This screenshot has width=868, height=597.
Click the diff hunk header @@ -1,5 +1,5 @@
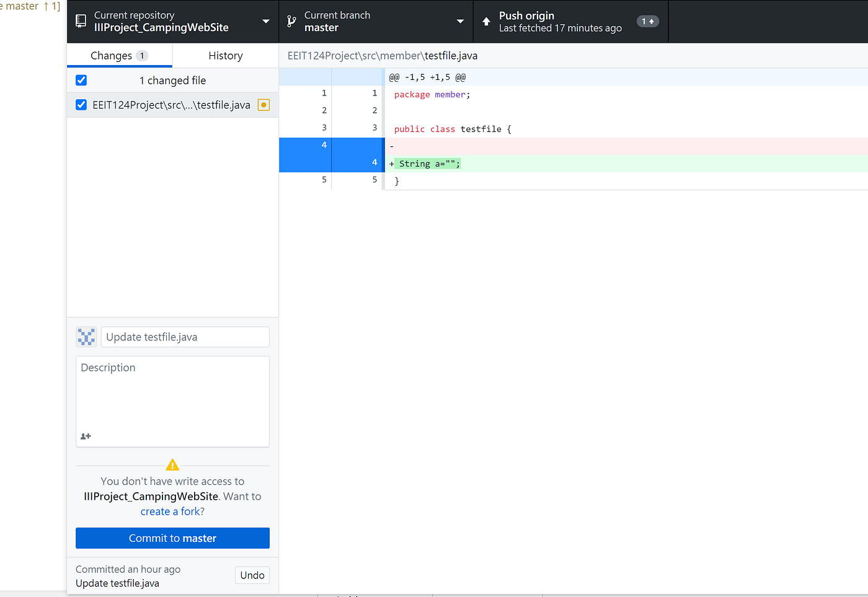pos(427,77)
